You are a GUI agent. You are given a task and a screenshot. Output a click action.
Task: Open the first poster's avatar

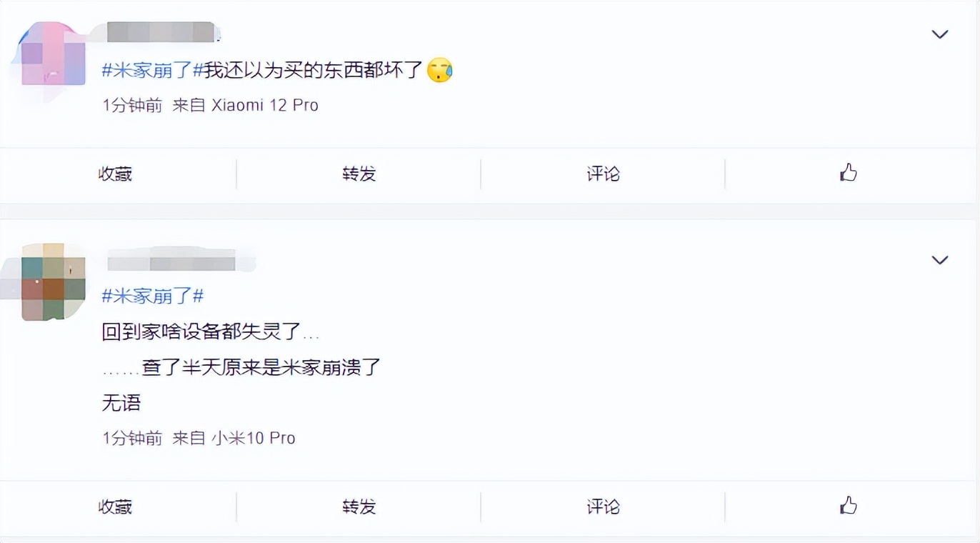click(49, 51)
